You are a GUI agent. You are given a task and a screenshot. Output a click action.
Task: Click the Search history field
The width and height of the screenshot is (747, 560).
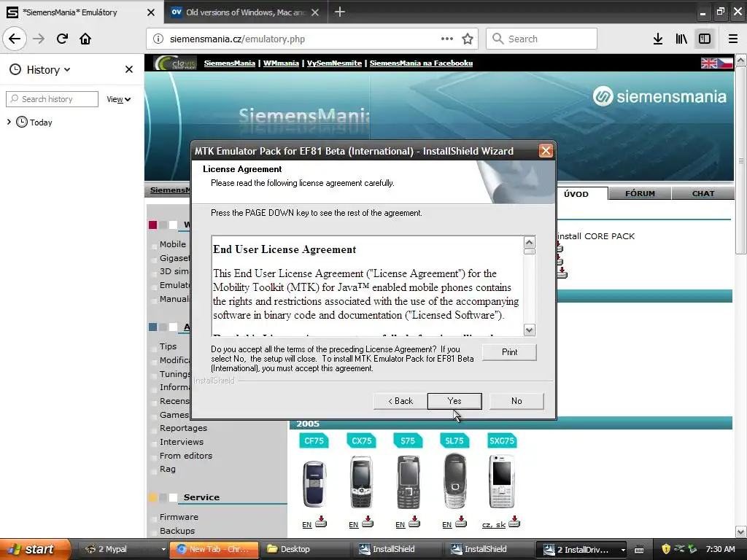click(x=52, y=99)
